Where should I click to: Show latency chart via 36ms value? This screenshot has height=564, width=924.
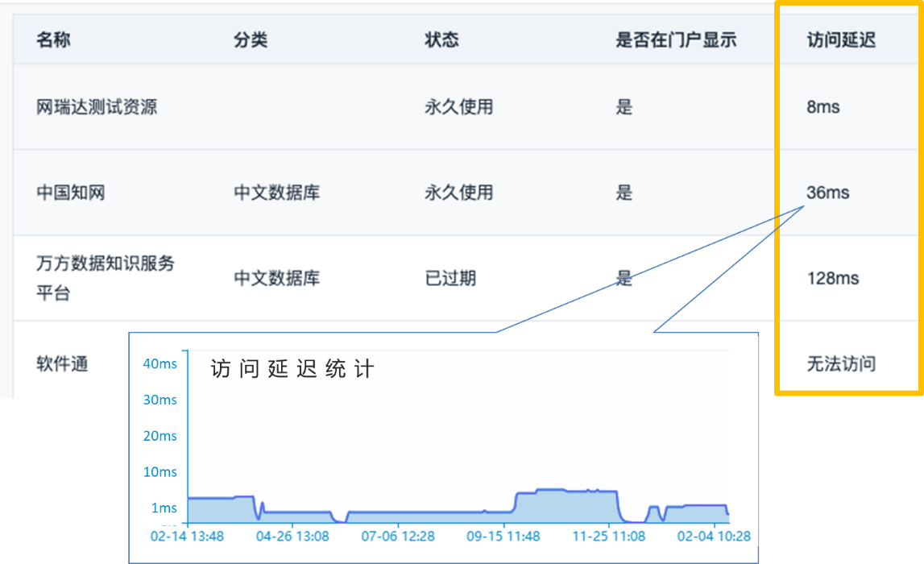pyautogui.click(x=827, y=193)
